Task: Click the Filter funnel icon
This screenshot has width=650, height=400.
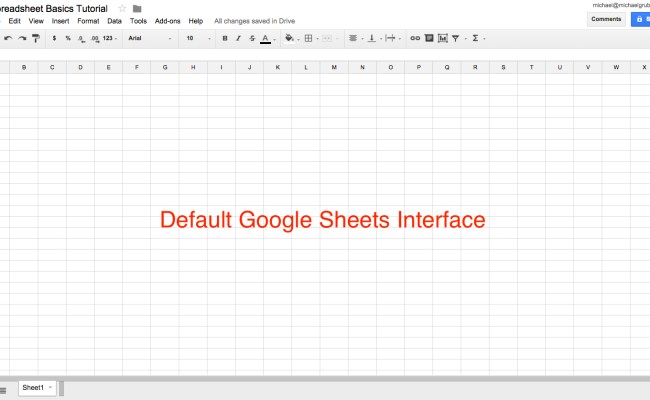Action: click(456, 38)
